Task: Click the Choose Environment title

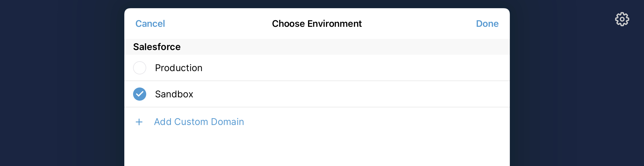Action: [x=317, y=24]
